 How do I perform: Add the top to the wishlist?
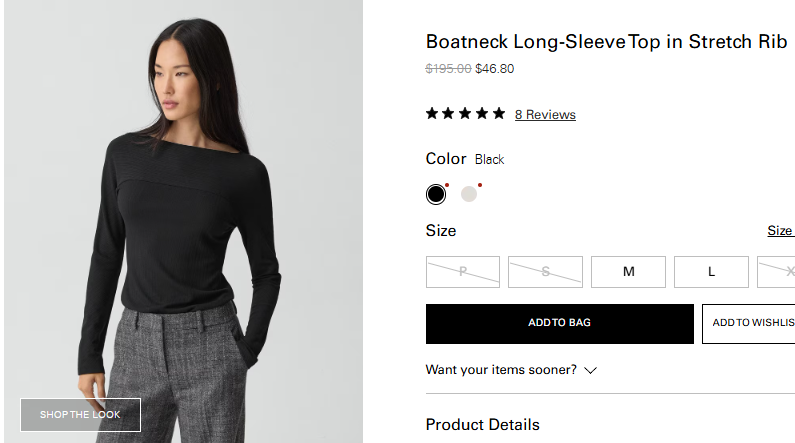click(752, 323)
